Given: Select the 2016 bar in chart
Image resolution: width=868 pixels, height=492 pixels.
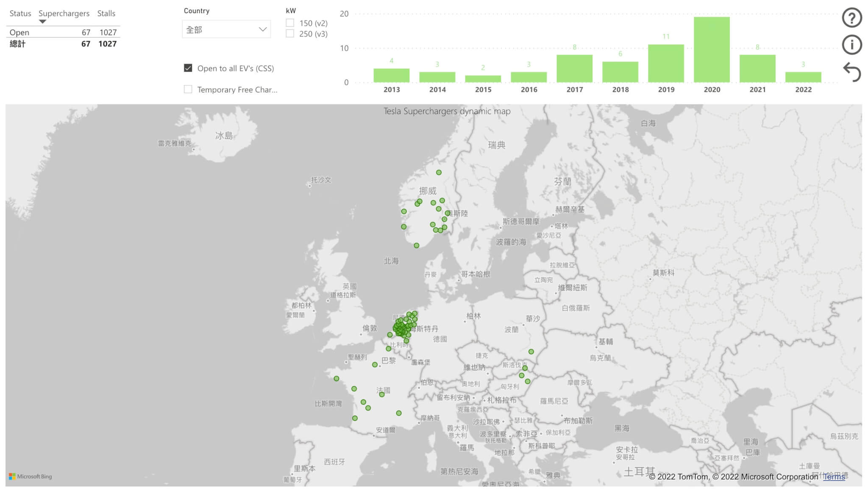Looking at the screenshot, I should (x=529, y=77).
